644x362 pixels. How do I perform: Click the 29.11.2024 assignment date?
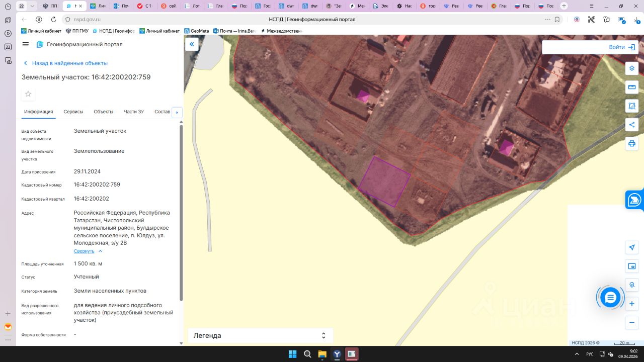87,171
